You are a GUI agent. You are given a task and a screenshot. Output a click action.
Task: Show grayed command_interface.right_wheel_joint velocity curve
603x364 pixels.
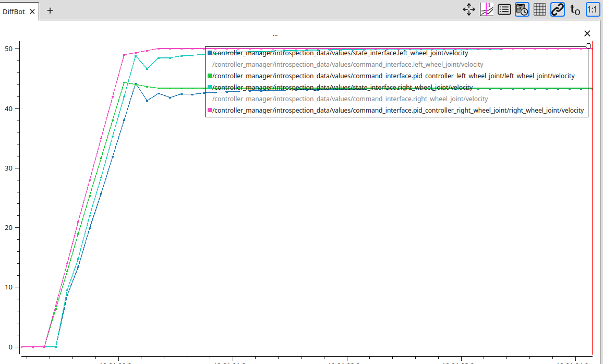tap(350, 99)
